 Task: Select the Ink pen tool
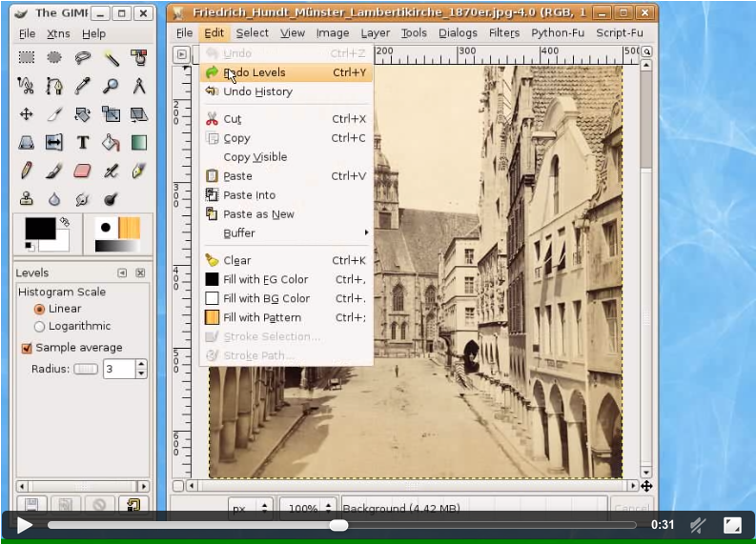139,171
